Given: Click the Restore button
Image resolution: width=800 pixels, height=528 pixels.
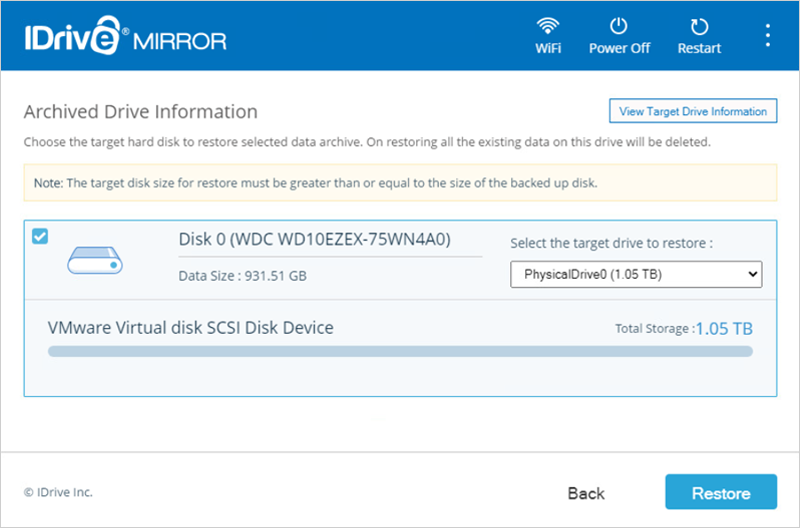Looking at the screenshot, I should pos(721,492).
